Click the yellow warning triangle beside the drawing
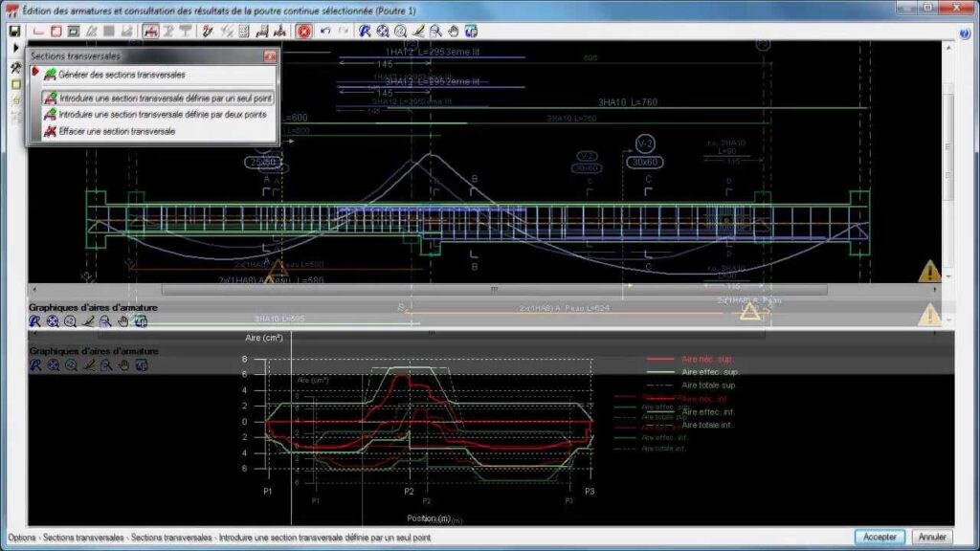The width and height of the screenshot is (980, 551). 928,272
